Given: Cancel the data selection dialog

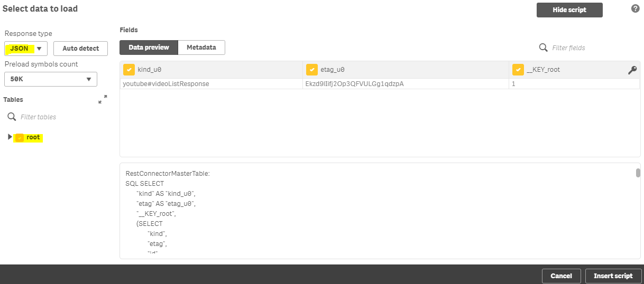Looking at the screenshot, I should tap(562, 276).
